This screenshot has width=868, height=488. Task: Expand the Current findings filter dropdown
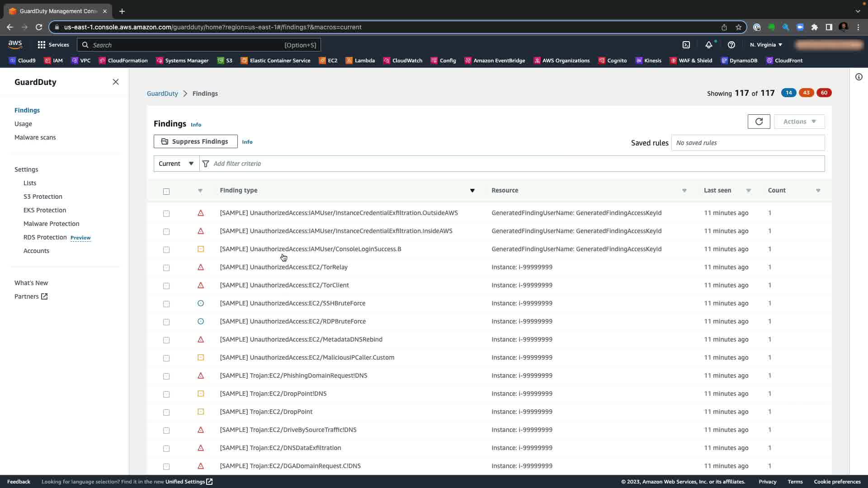(176, 164)
